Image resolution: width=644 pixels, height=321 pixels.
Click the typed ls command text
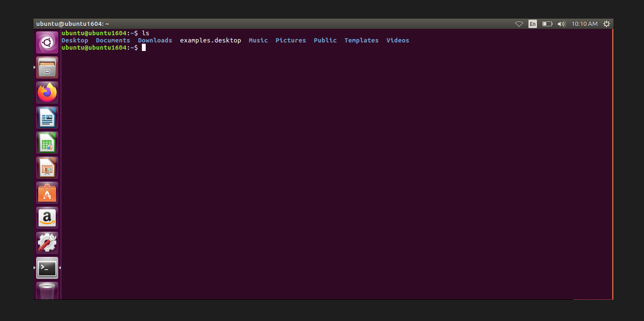[146, 33]
